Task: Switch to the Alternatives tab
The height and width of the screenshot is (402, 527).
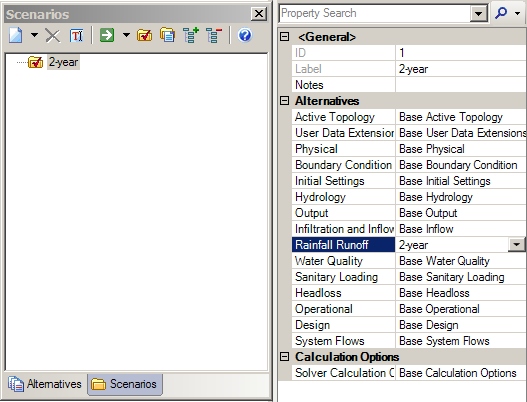Action: point(45,384)
